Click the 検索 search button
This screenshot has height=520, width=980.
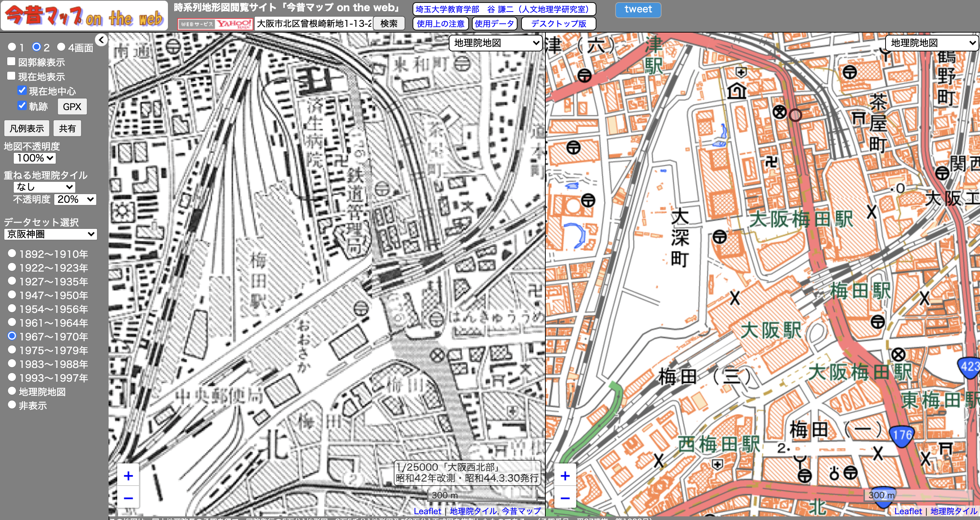click(389, 24)
